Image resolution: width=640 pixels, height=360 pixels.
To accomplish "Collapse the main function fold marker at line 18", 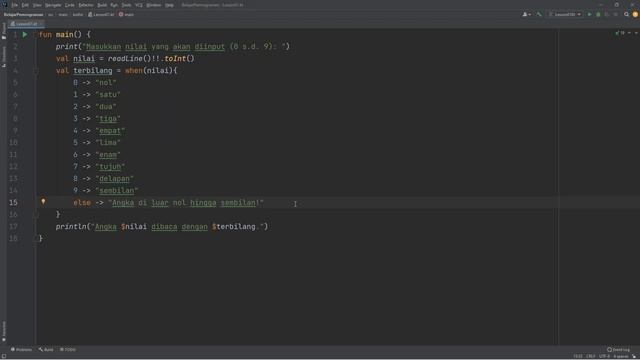I will coord(36,238).
